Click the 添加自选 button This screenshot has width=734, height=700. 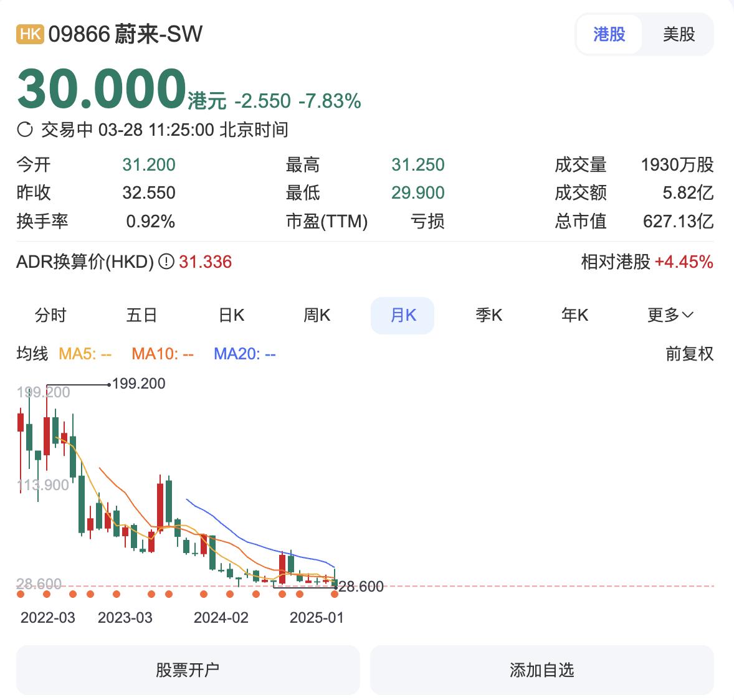pos(542,670)
